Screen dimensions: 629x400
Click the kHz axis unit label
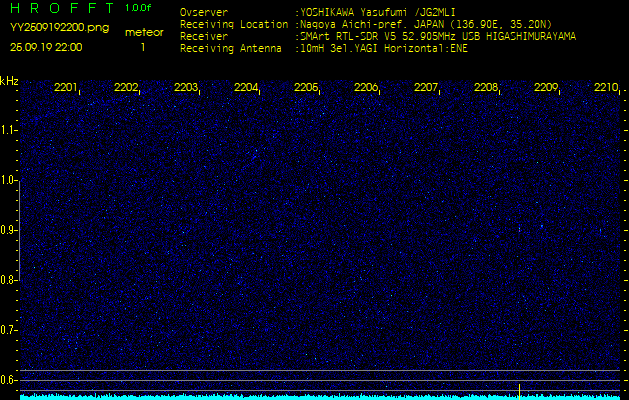click(10, 81)
